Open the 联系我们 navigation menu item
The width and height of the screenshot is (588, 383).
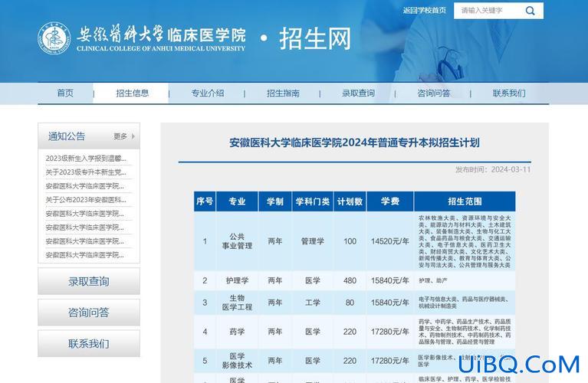coord(509,93)
